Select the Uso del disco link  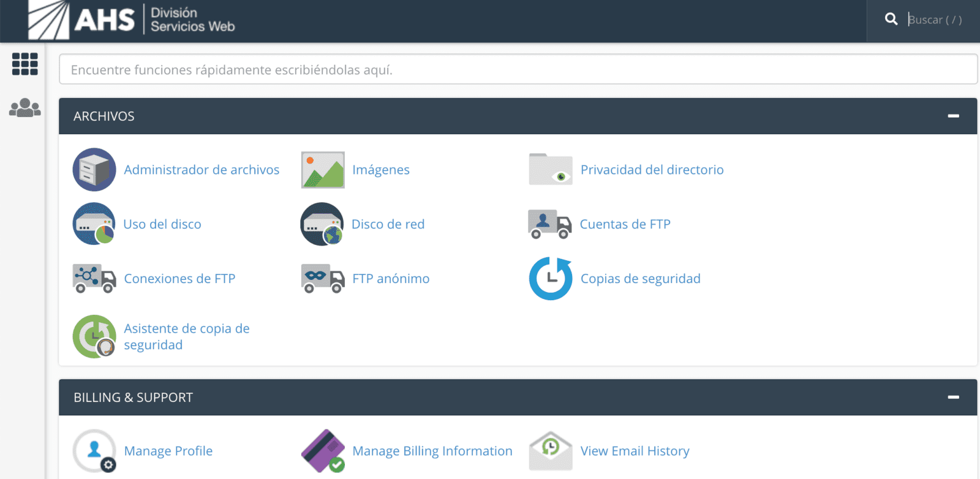(x=162, y=224)
